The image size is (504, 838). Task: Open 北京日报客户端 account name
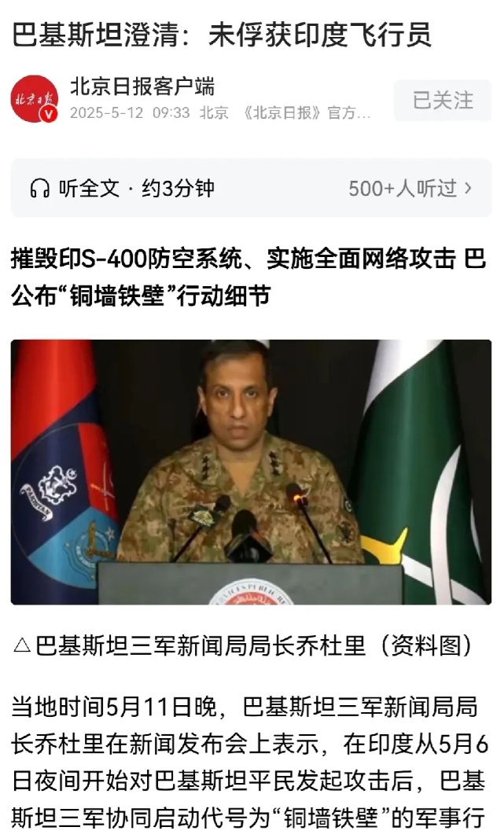coord(142,86)
